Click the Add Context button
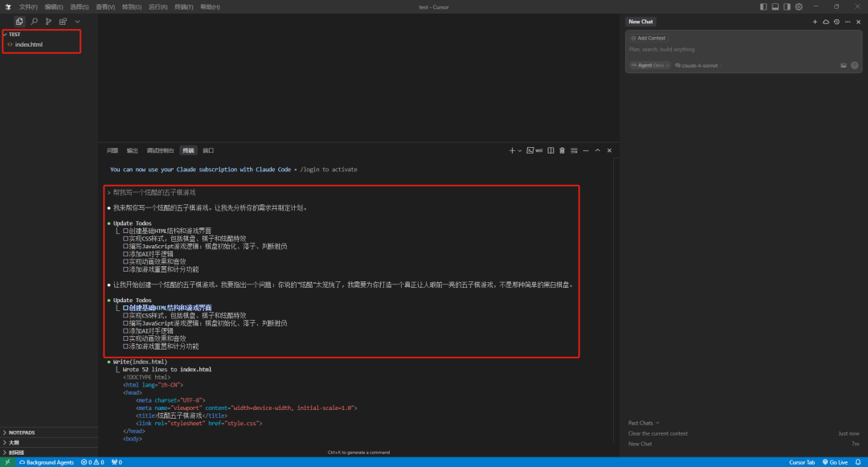This screenshot has height=467, width=868. (648, 38)
